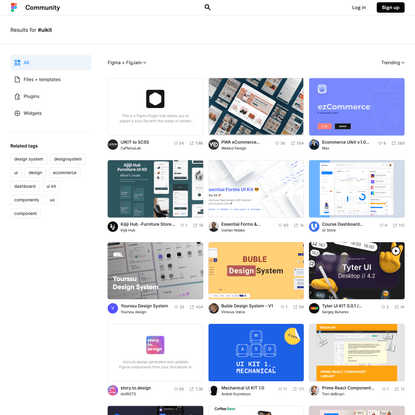Click the Kijiji Hub author avatar
The image size is (415, 415).
[113, 227]
